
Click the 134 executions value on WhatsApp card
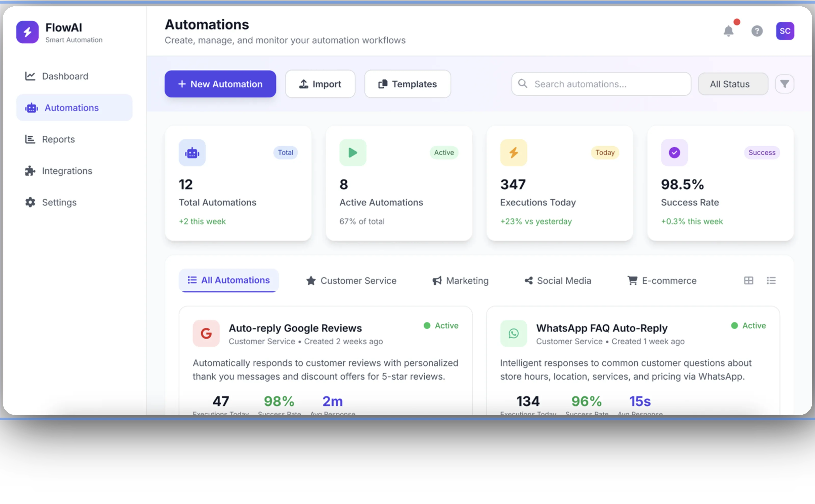[x=528, y=401]
